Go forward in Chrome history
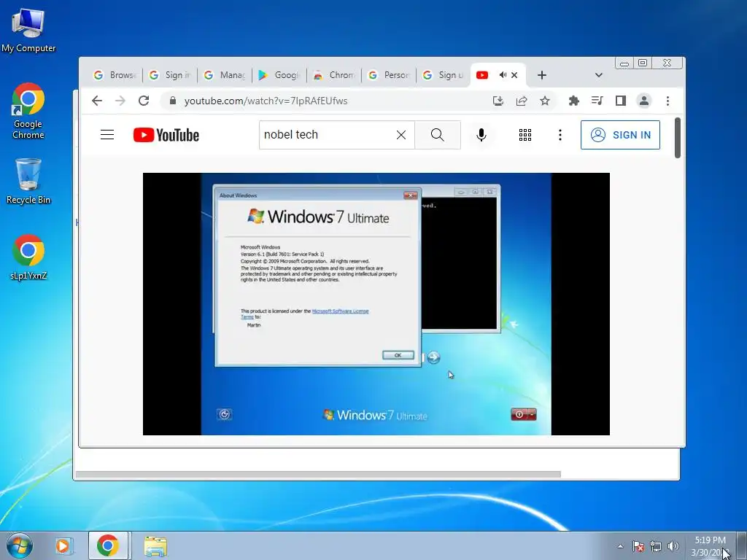This screenshot has height=560, width=747. click(x=120, y=101)
